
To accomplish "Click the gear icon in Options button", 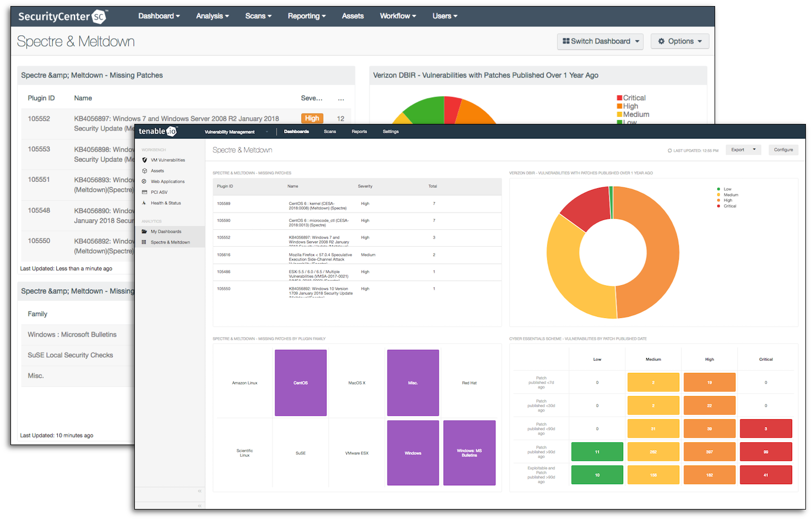I will pos(661,41).
